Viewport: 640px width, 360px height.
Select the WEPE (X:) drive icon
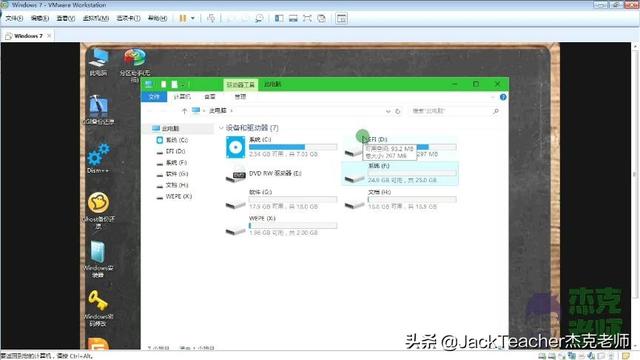click(x=236, y=231)
